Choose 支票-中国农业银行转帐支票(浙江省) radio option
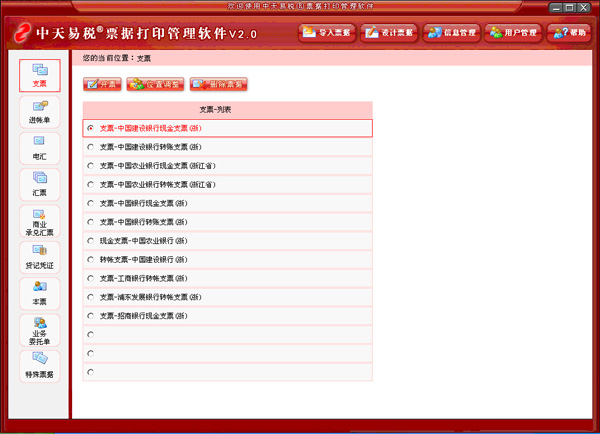 91,184
